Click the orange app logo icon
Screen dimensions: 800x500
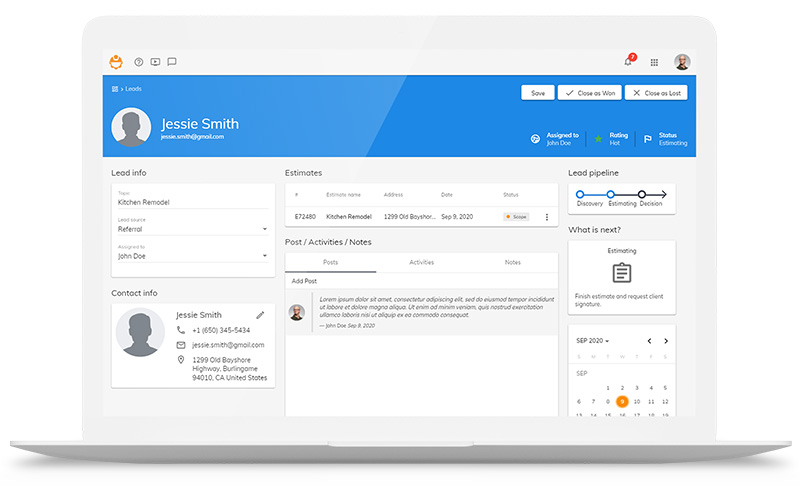point(116,62)
